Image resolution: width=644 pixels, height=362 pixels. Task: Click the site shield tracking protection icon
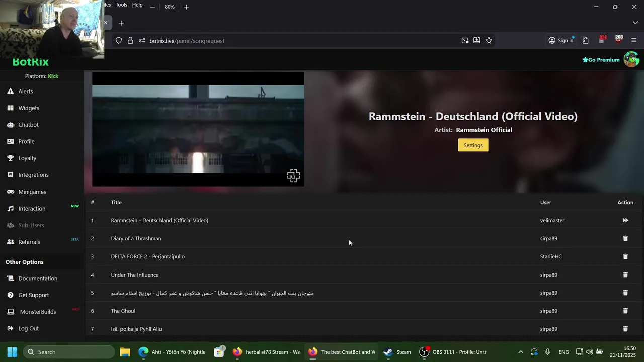click(119, 40)
